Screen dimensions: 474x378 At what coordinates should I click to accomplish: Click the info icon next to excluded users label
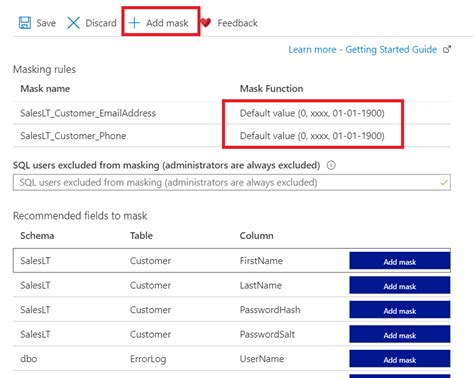(x=331, y=165)
